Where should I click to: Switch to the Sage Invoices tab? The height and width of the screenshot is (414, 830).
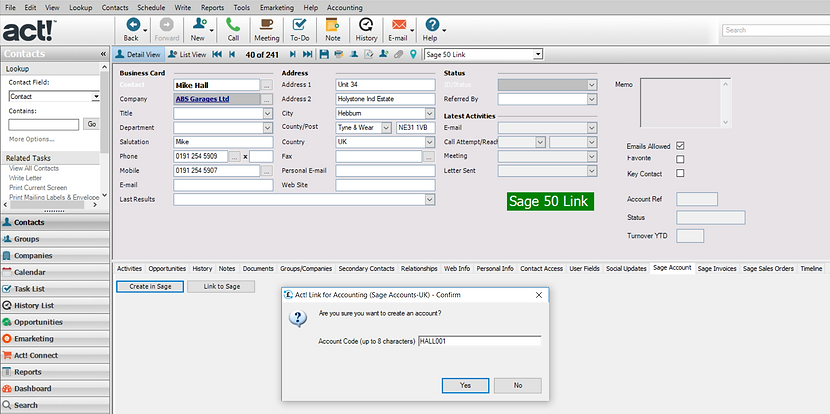point(717,268)
